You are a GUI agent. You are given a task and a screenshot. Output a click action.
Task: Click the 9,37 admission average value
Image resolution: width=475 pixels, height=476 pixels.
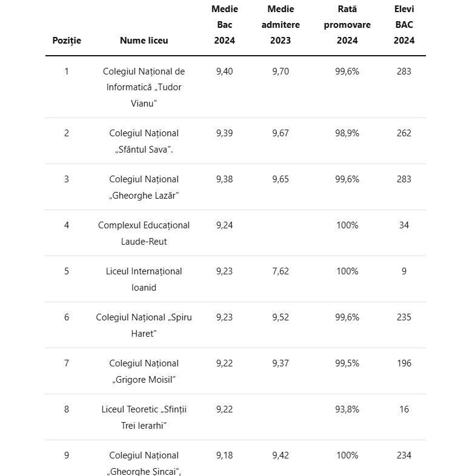pos(281,363)
